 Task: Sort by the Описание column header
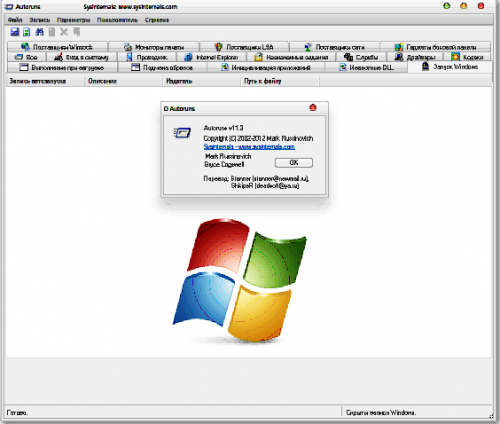(x=123, y=81)
